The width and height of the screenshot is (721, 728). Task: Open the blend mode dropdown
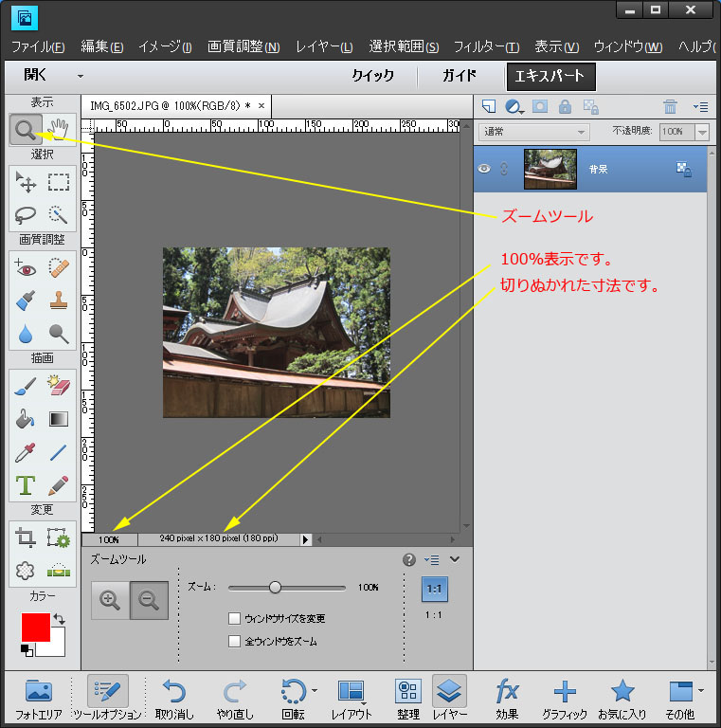[534, 132]
